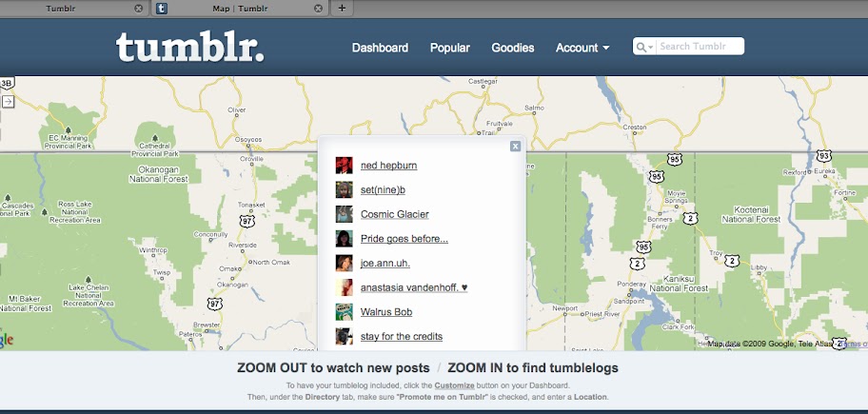Open the set(nine)b tumblelog link
The image size is (868, 414).
click(383, 189)
